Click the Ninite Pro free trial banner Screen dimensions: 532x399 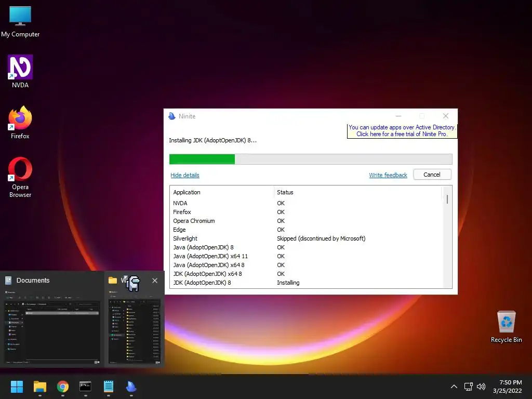click(x=402, y=130)
